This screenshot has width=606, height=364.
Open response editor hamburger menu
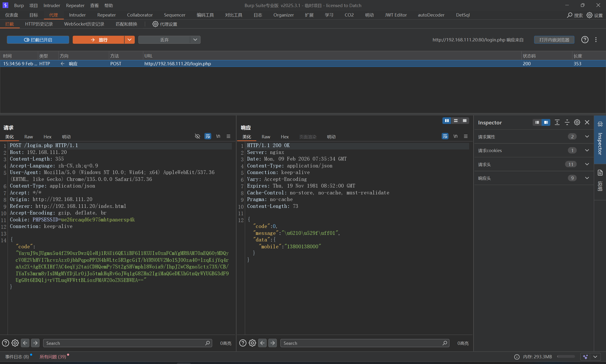coord(466,136)
